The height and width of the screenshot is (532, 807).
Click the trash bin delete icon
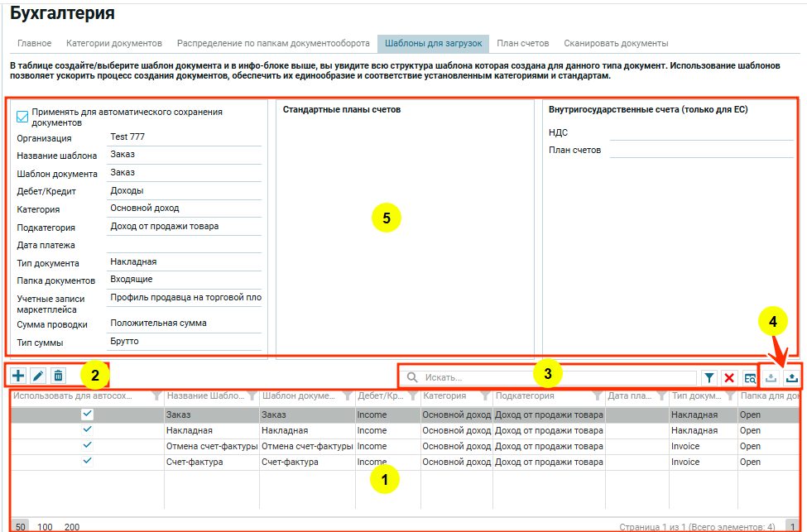[58, 376]
